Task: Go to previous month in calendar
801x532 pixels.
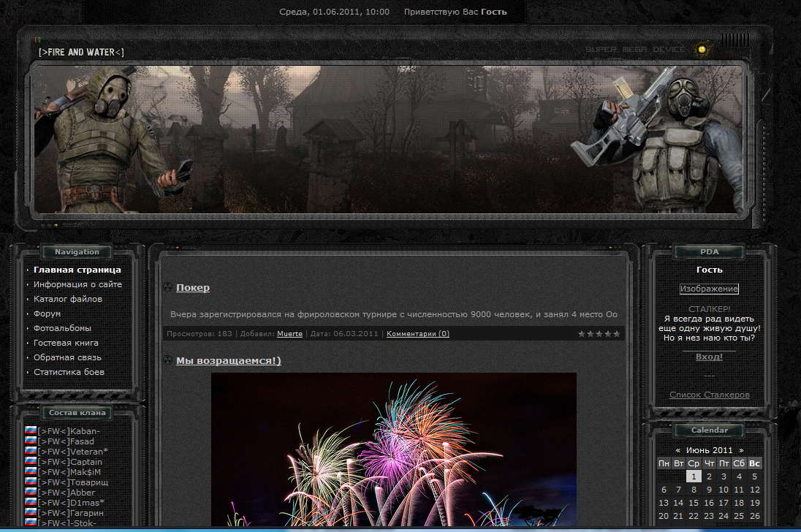Action: click(x=677, y=450)
